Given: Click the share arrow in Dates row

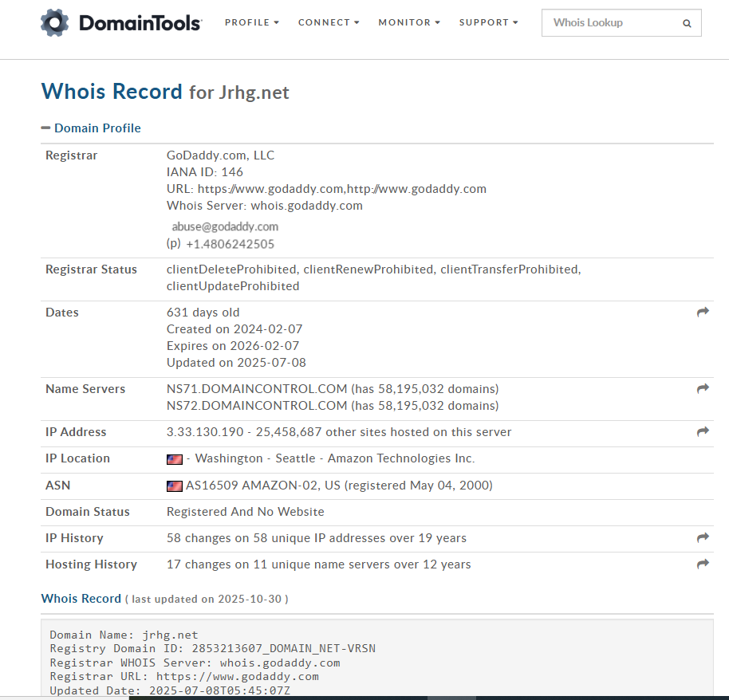Looking at the screenshot, I should coord(703,313).
